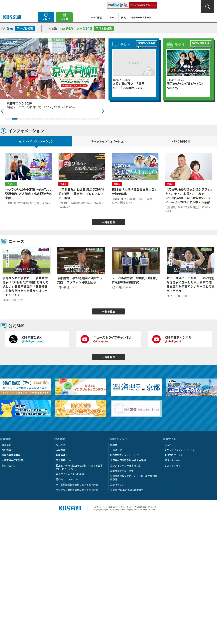Open 『京都画報』と辿る tour article link
The image size is (217, 644).
point(81,194)
